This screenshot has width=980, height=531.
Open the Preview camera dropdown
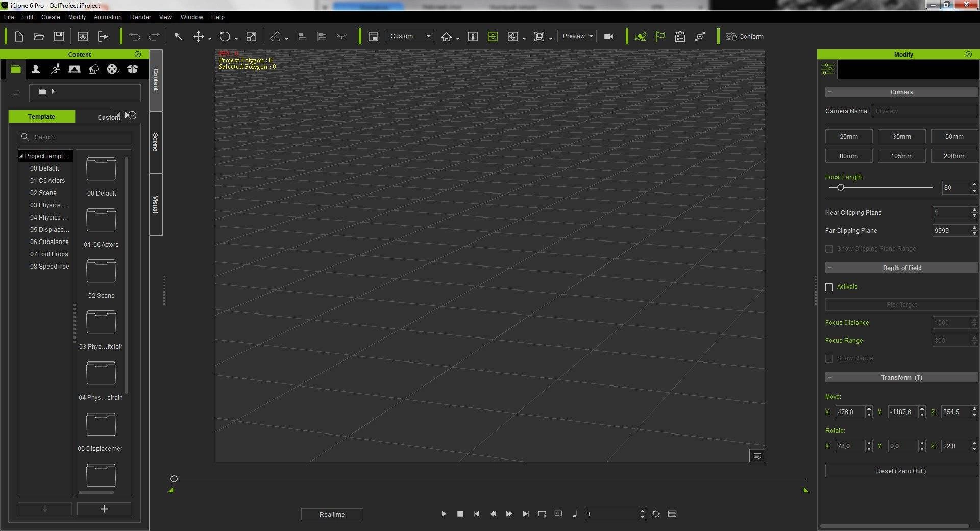(x=577, y=36)
